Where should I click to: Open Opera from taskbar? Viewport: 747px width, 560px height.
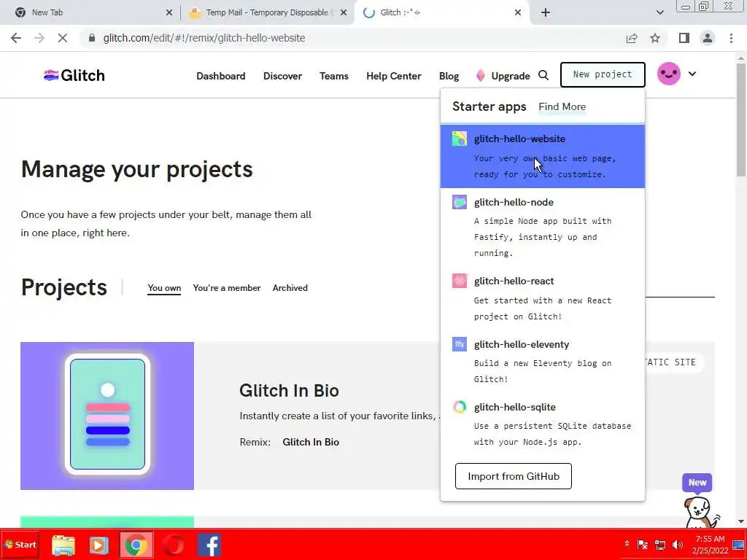173,545
